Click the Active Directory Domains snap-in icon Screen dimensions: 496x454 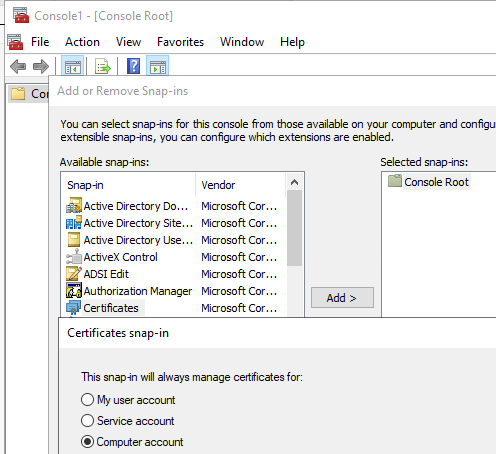pos(74,205)
